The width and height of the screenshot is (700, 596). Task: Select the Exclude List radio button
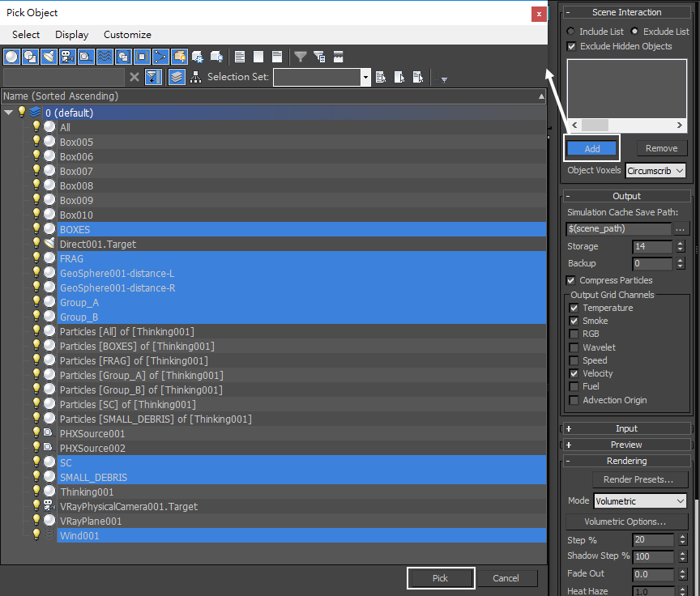634,32
